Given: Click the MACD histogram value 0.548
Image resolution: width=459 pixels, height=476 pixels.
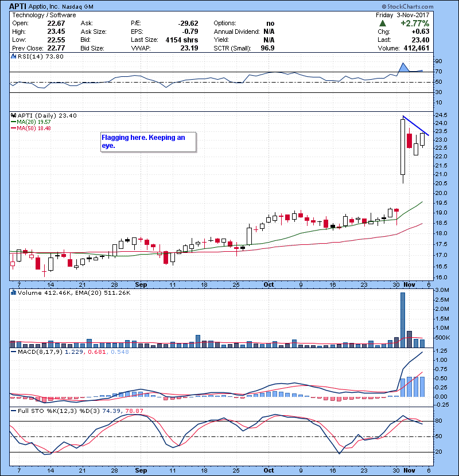Looking at the screenshot, I should point(120,352).
